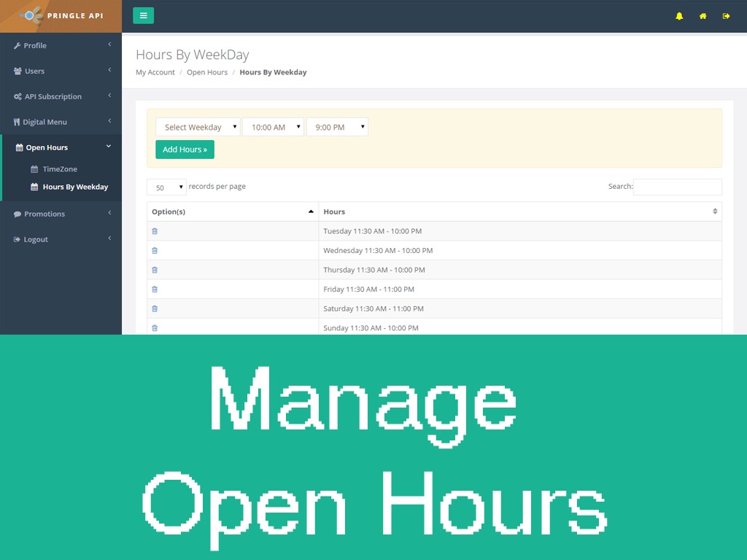Delete the Wednesday hours entry

[155, 250]
